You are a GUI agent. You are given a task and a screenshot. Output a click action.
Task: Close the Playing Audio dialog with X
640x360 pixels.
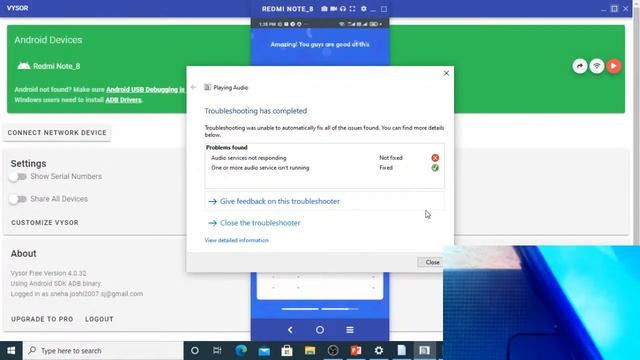(x=446, y=73)
